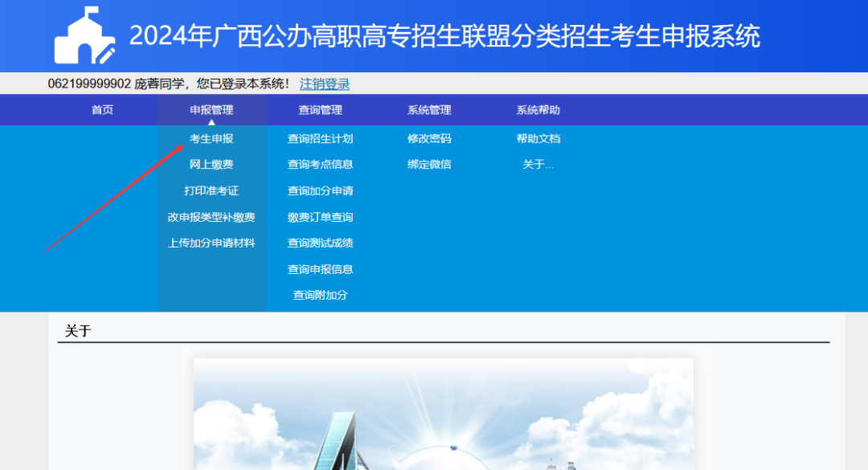Screen dimensions: 868x470
Task: Select 网上缴费 menu entry
Action: point(211,165)
